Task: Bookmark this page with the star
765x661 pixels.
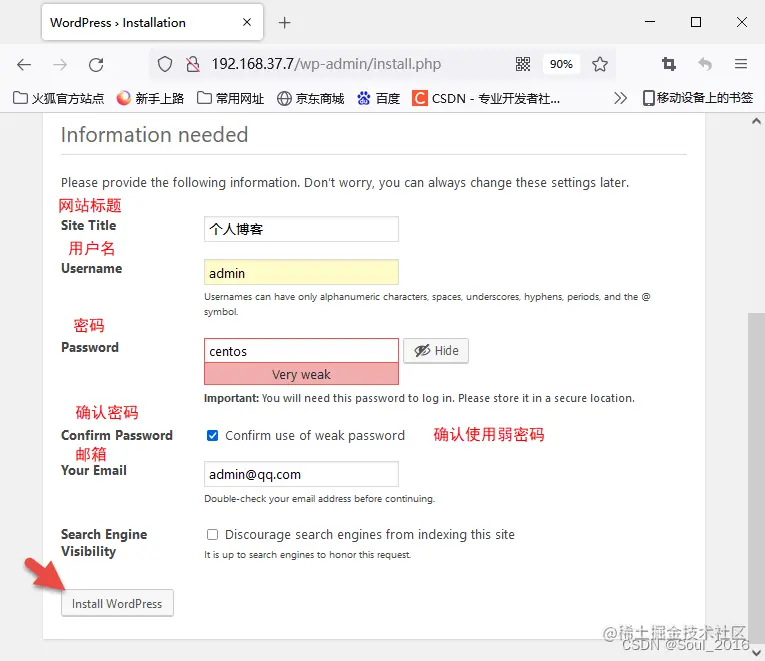Action: coord(600,64)
